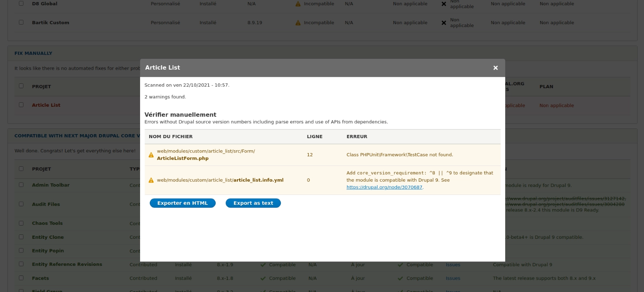644x292 pixels.
Task: Click the warning icon beside article_list.info.yml
Action: [x=151, y=180]
